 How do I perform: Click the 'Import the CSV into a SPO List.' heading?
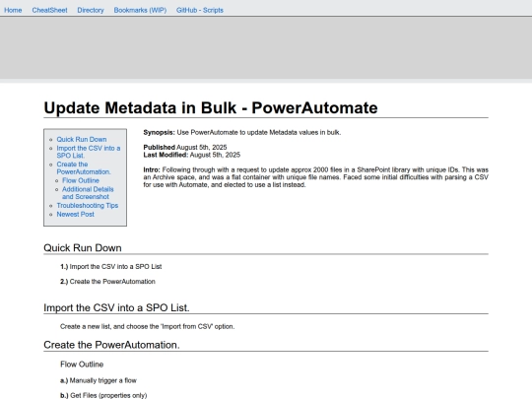[116, 307]
